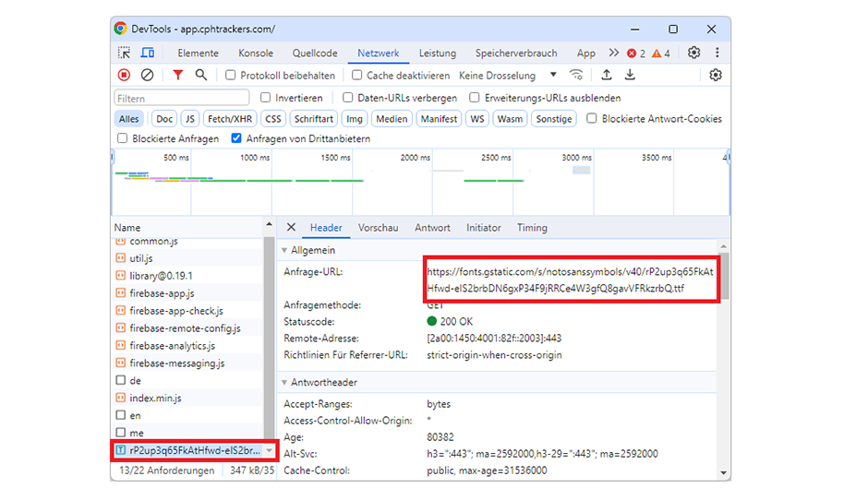Image resolution: width=868 pixels, height=488 pixels.
Task: Close the request details pane
Action: [291, 227]
